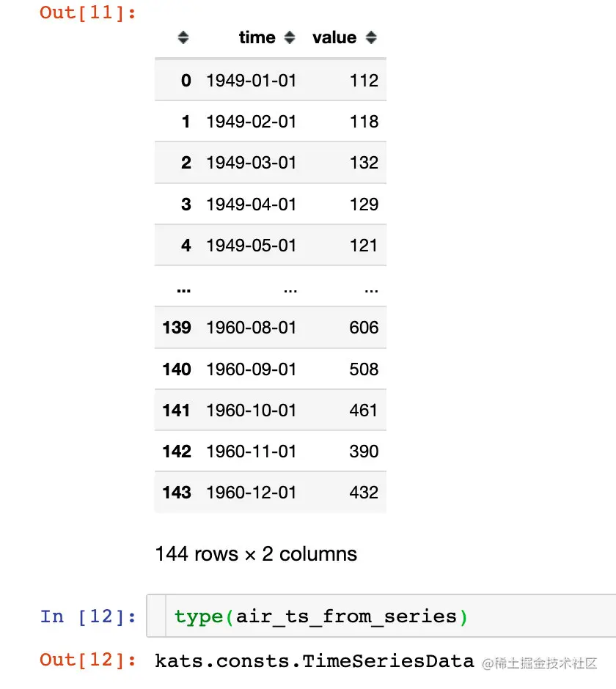Click value cell 390
The height and width of the screenshot is (689, 616).
364,452
